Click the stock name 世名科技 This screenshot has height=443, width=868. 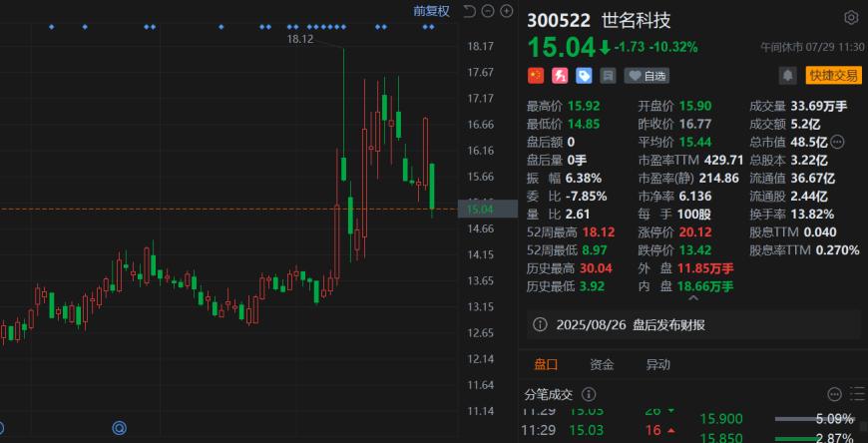(x=637, y=20)
